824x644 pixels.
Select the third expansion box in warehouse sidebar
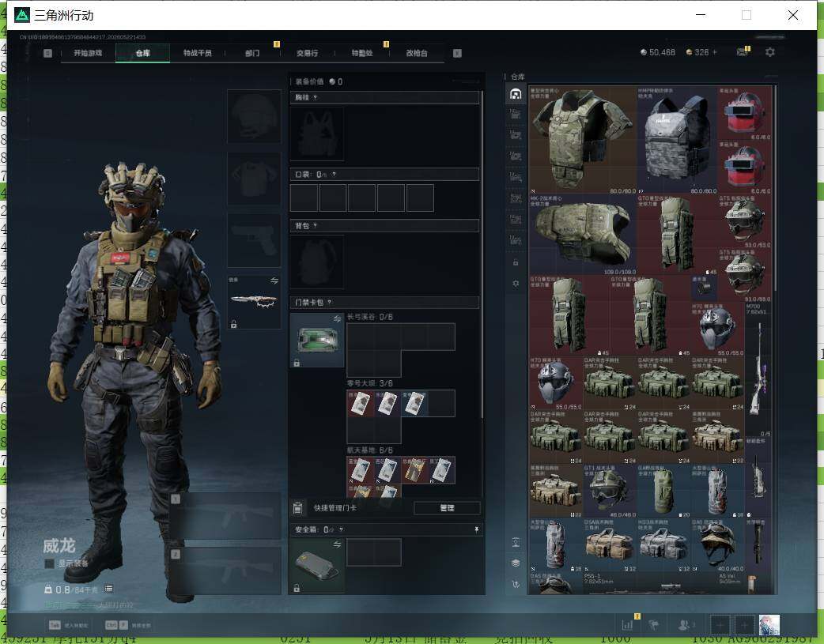click(516, 156)
